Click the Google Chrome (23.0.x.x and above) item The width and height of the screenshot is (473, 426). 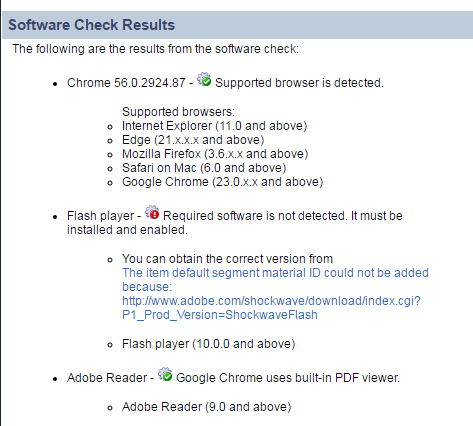pyautogui.click(x=223, y=182)
